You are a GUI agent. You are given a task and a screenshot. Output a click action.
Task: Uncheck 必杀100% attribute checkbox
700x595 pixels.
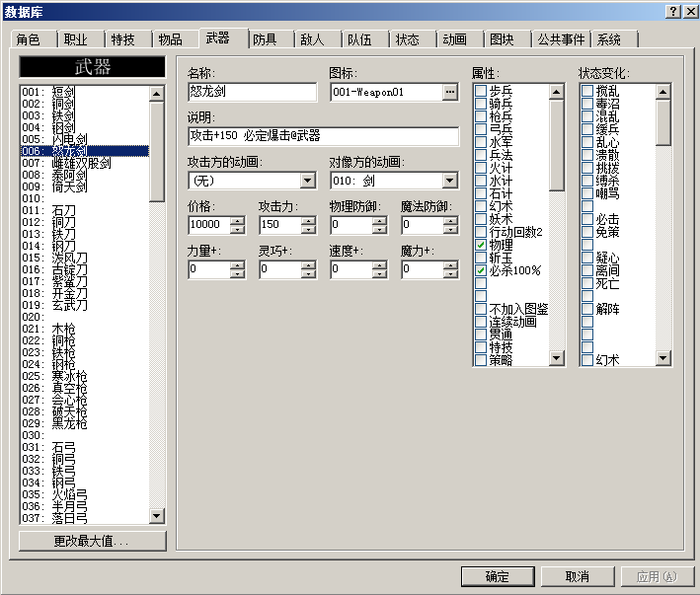point(481,270)
